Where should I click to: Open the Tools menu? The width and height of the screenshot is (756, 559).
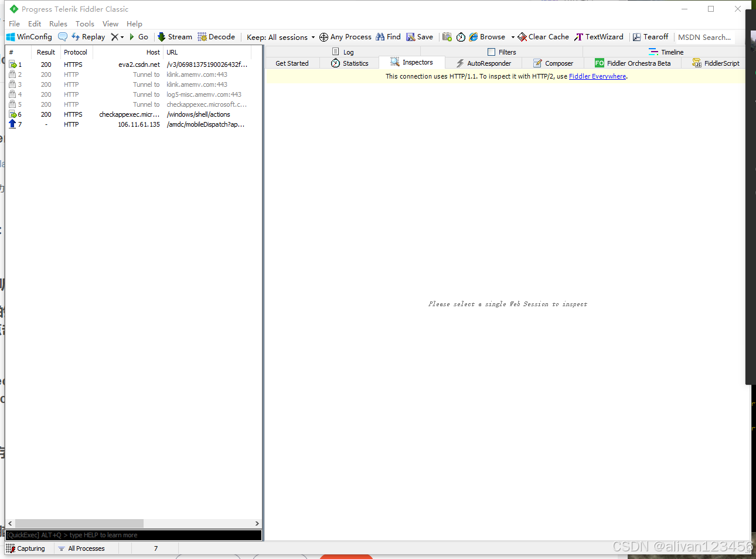[x=85, y=24]
